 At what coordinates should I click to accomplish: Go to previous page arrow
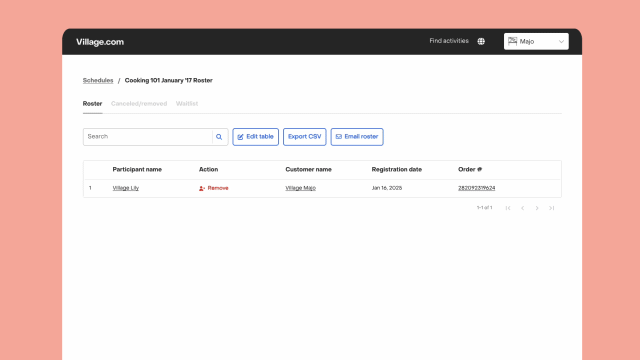[x=522, y=208]
